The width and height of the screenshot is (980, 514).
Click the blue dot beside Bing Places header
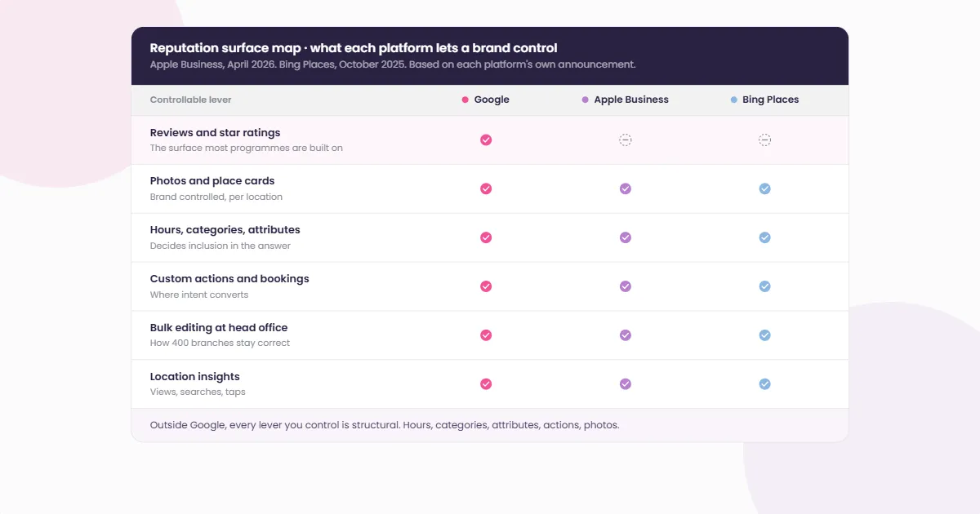734,100
